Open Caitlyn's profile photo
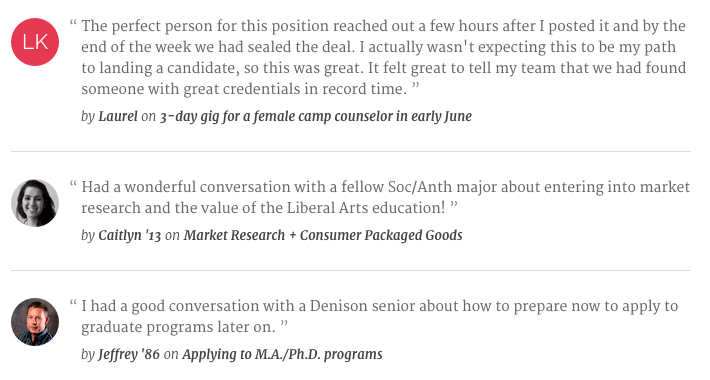This screenshot has width=710, height=380. [35, 203]
